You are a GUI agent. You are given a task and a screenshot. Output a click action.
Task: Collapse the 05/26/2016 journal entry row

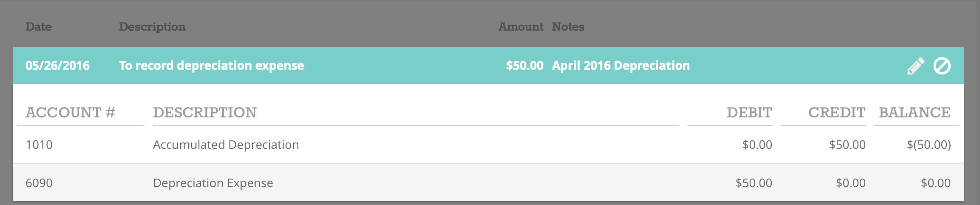(x=488, y=65)
